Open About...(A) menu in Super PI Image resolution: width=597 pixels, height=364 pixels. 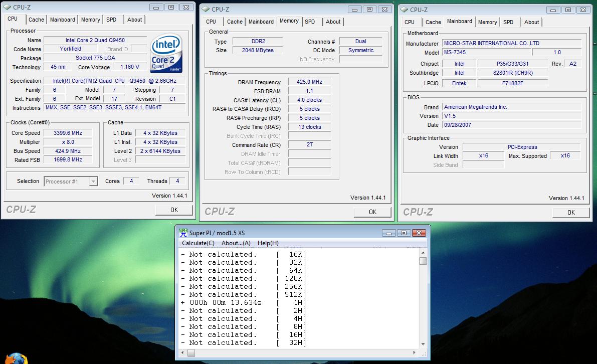coord(236,243)
